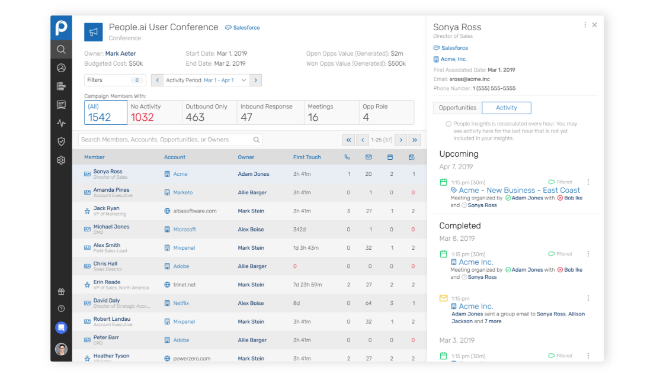Select the (All) 1542 members filter

click(x=106, y=112)
